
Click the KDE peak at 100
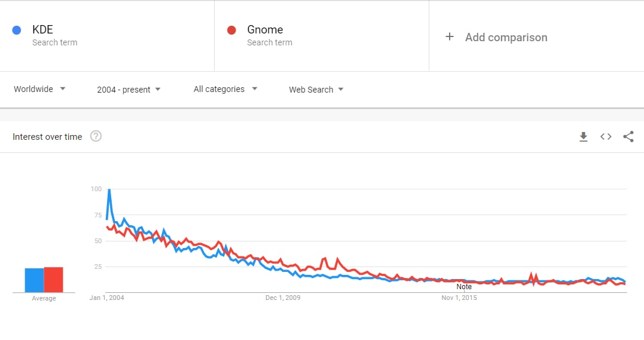pyautogui.click(x=109, y=189)
